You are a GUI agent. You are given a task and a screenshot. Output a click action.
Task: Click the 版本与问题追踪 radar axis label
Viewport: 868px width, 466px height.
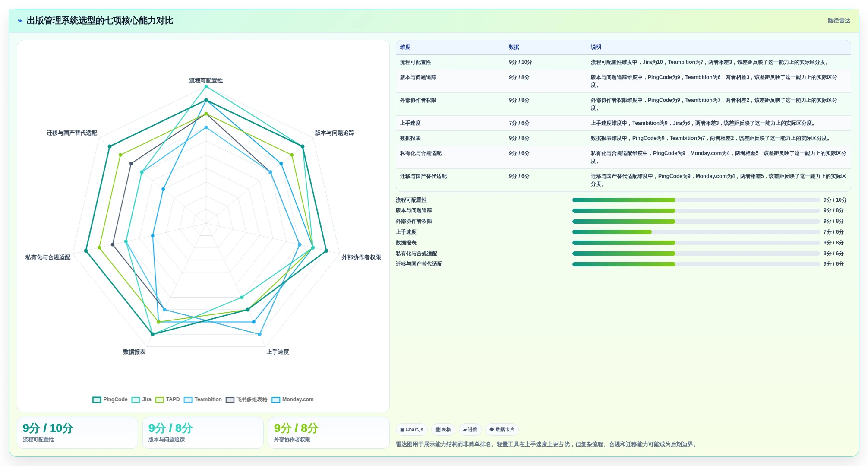335,133
